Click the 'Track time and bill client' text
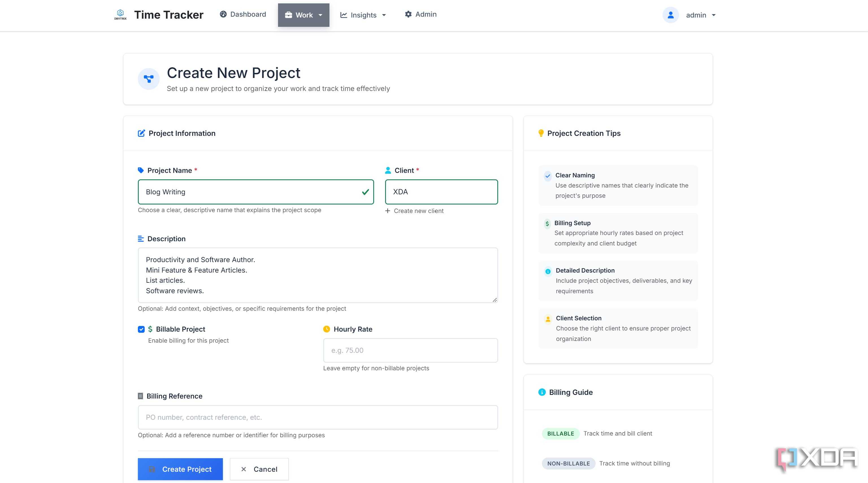The width and height of the screenshot is (868, 483). 618,434
